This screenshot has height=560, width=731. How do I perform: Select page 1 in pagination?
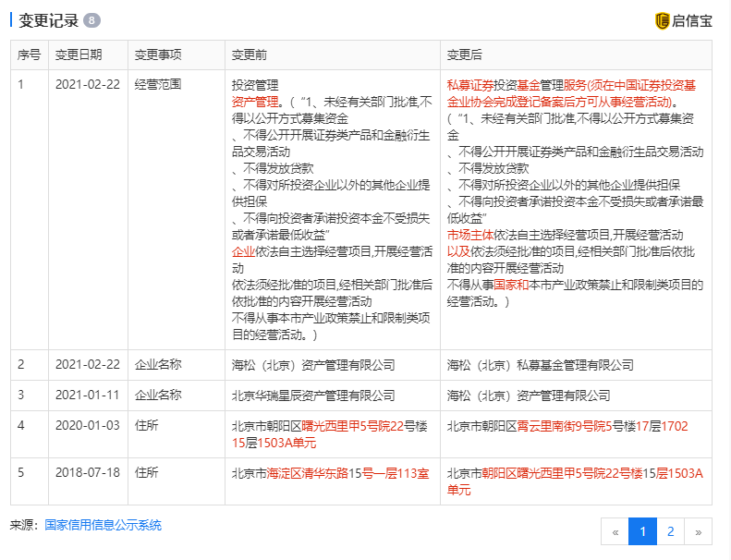642,531
